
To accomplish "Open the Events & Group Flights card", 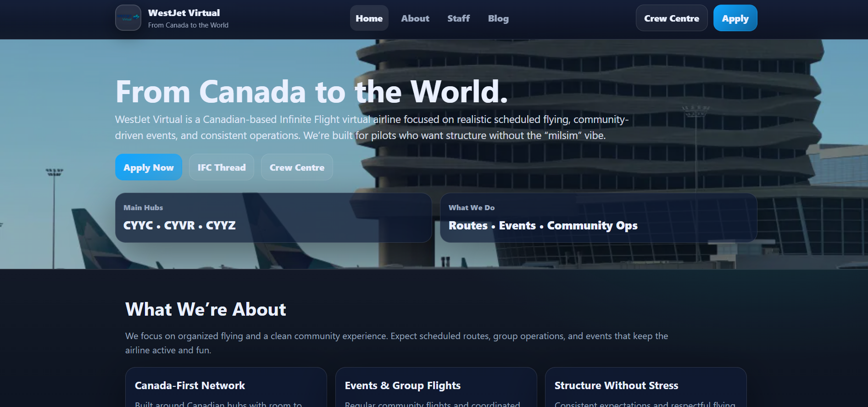I will pos(436,387).
